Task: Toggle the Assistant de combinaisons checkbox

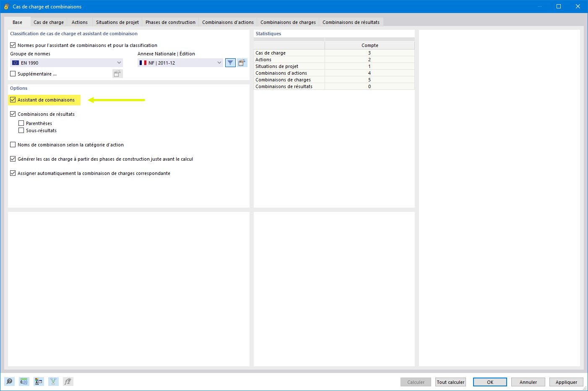Action: click(13, 100)
